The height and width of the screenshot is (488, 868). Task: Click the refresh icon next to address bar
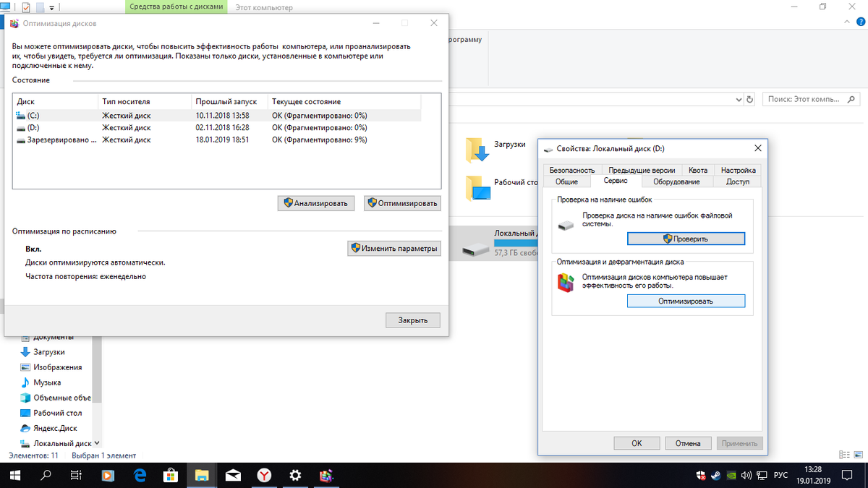pyautogui.click(x=749, y=99)
